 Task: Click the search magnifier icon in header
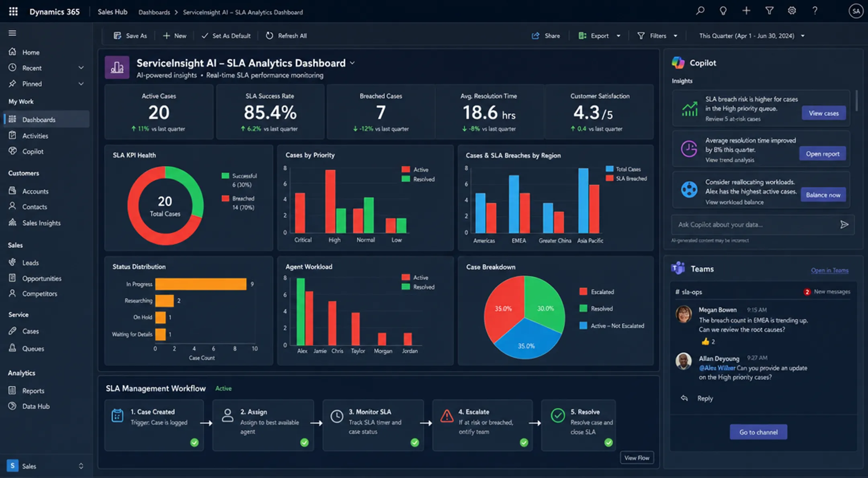700,11
